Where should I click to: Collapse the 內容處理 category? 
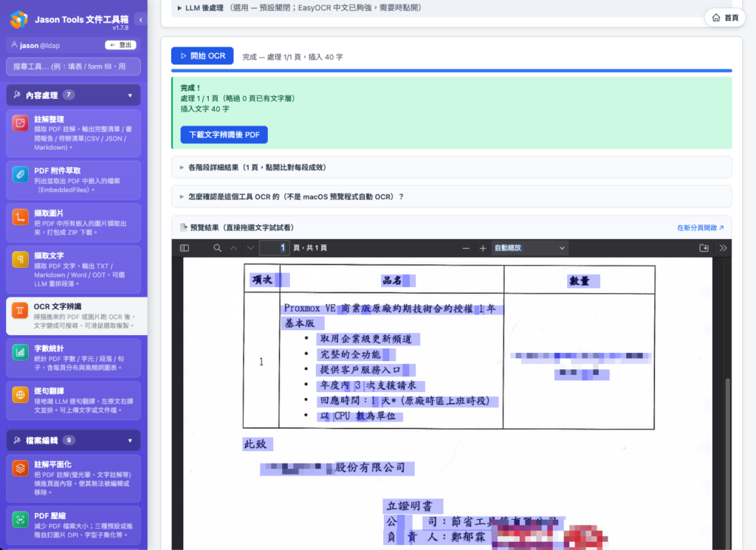73,95
